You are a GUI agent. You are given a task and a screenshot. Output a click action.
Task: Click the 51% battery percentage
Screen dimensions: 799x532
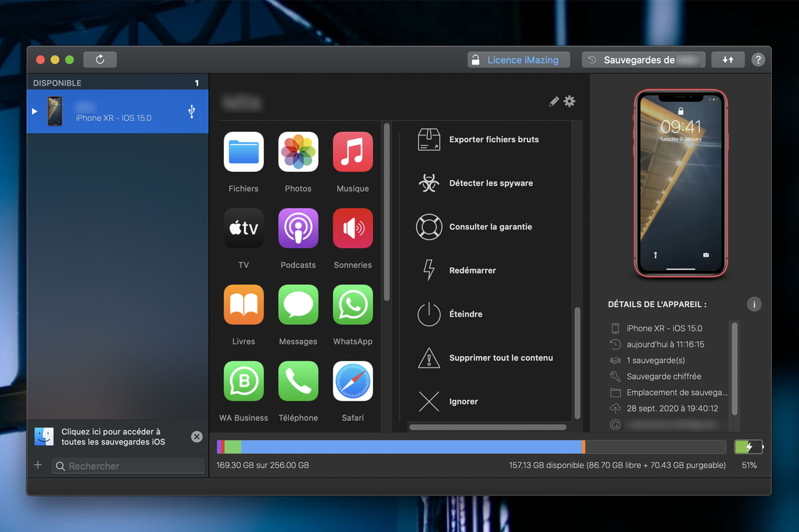[749, 465]
